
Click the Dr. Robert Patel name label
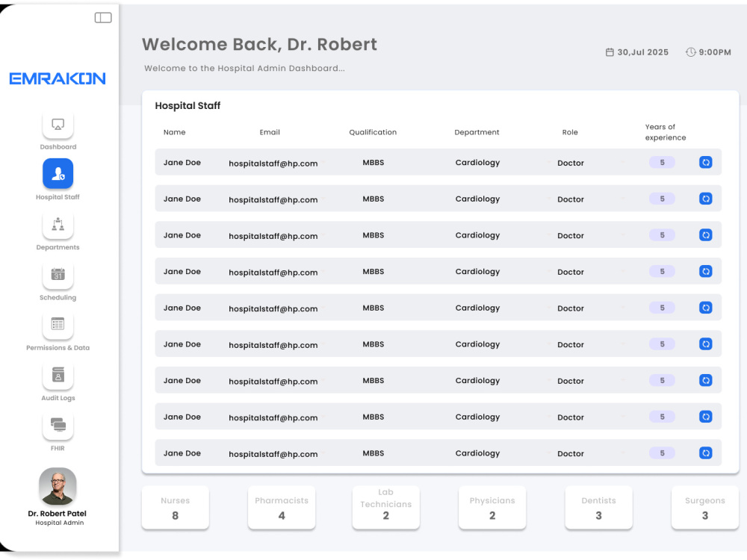pyautogui.click(x=58, y=514)
